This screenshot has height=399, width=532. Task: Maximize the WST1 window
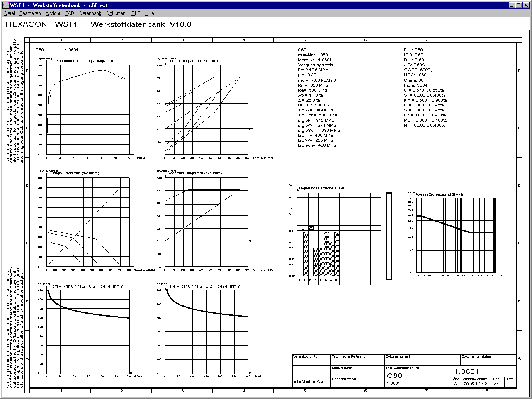click(519, 5)
